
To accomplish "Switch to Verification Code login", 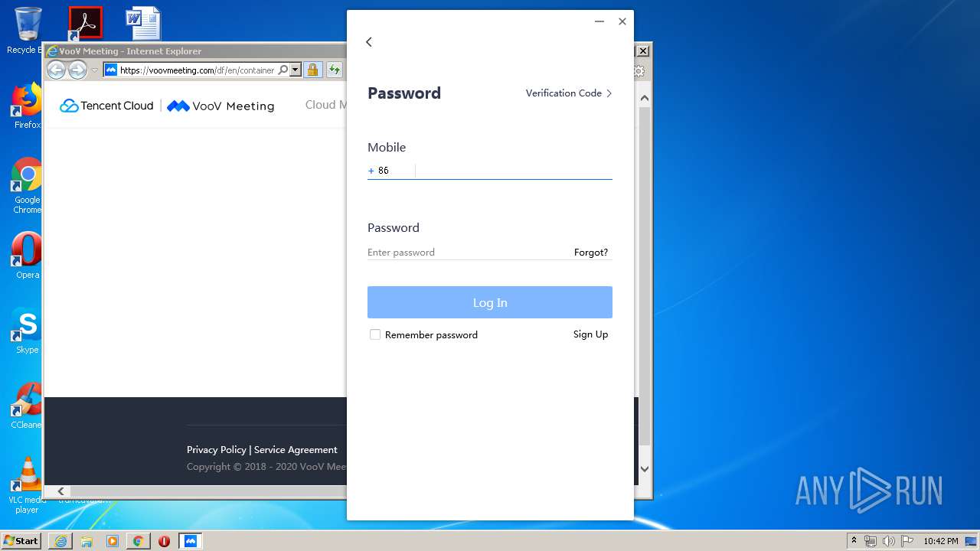I will (569, 93).
